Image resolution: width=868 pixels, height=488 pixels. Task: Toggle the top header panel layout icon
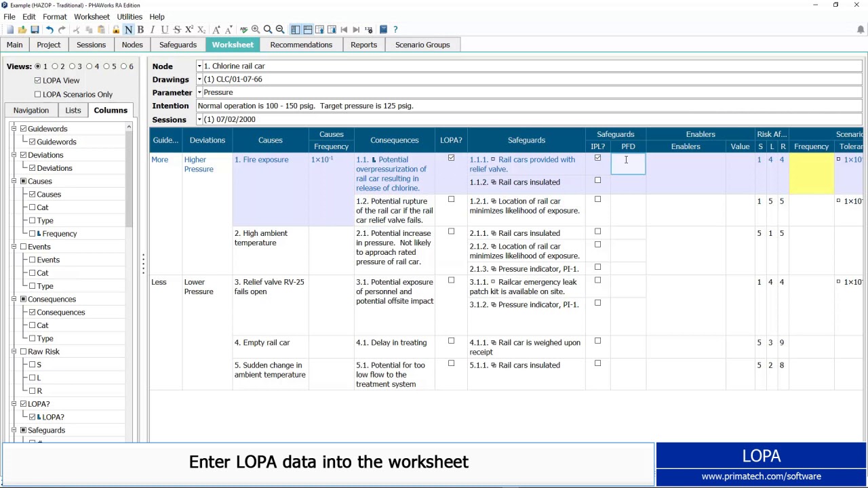coord(307,30)
